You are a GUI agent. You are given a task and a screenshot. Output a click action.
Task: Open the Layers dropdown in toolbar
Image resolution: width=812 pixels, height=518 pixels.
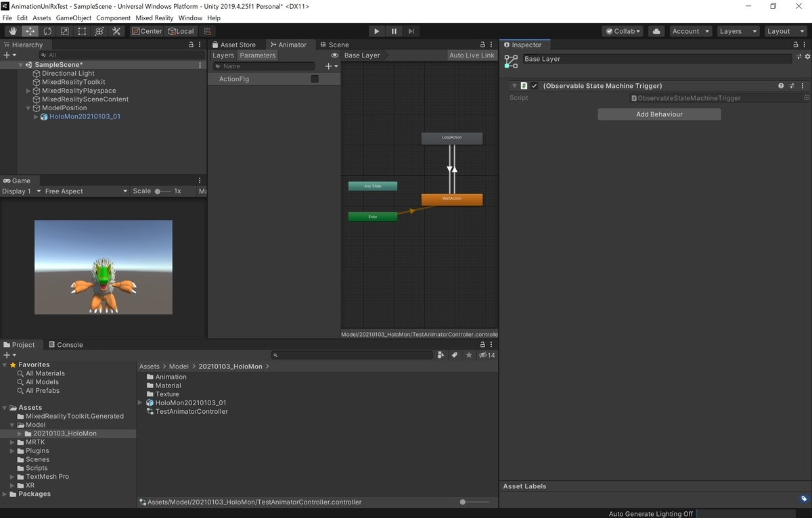738,31
